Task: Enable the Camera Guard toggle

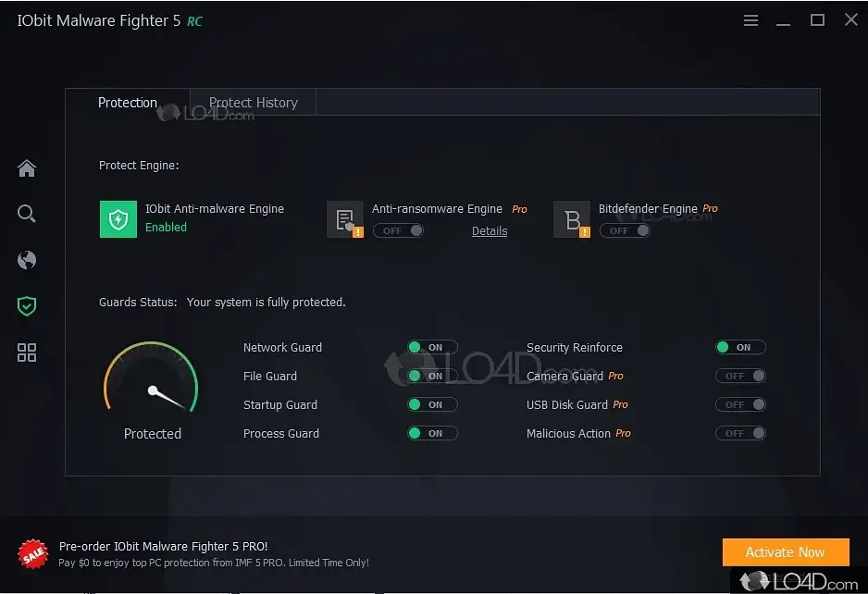Action: tap(740, 376)
